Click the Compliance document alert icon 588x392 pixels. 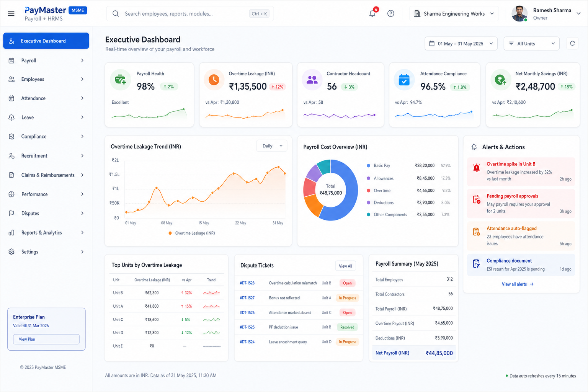point(477,264)
